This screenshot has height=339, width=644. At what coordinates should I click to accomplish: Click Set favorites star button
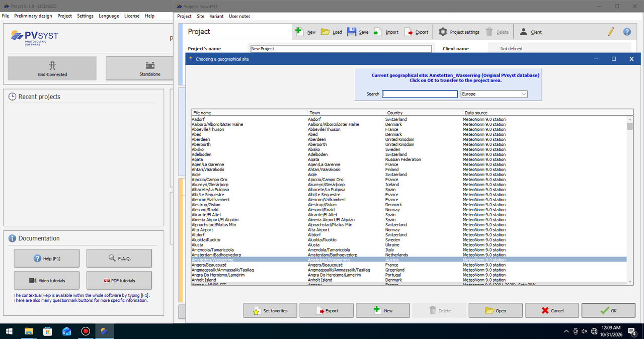click(270, 310)
